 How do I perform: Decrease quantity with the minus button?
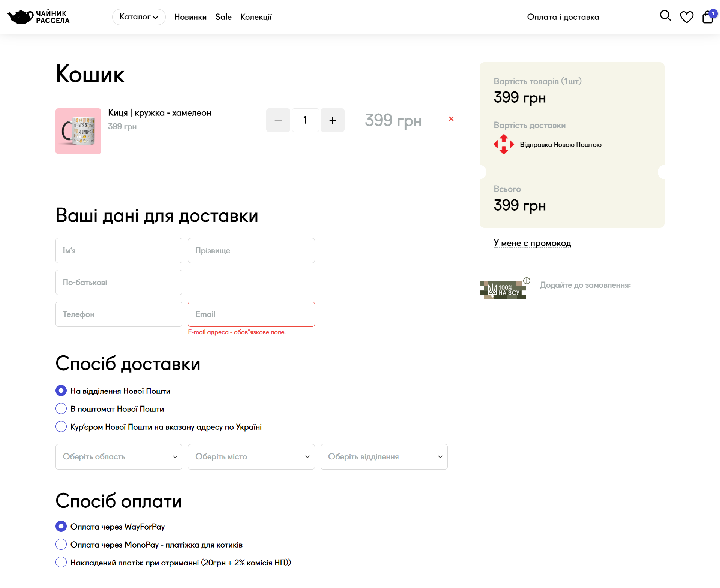coord(278,120)
